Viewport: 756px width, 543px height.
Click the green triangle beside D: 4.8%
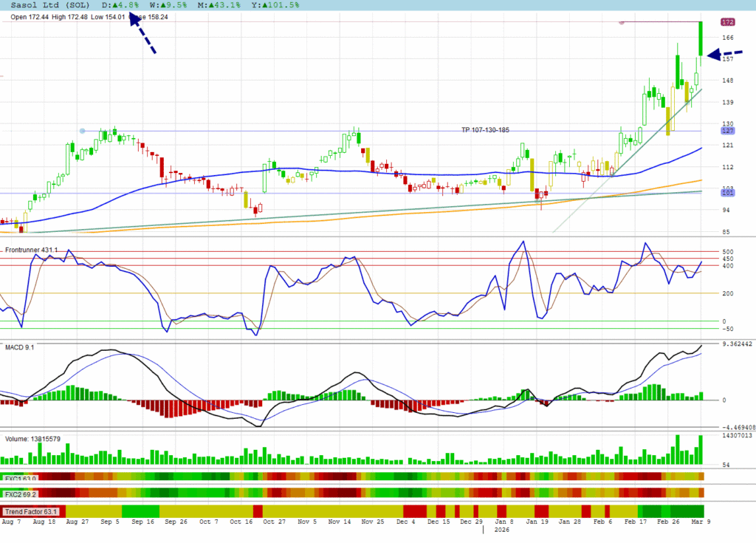(116, 5)
